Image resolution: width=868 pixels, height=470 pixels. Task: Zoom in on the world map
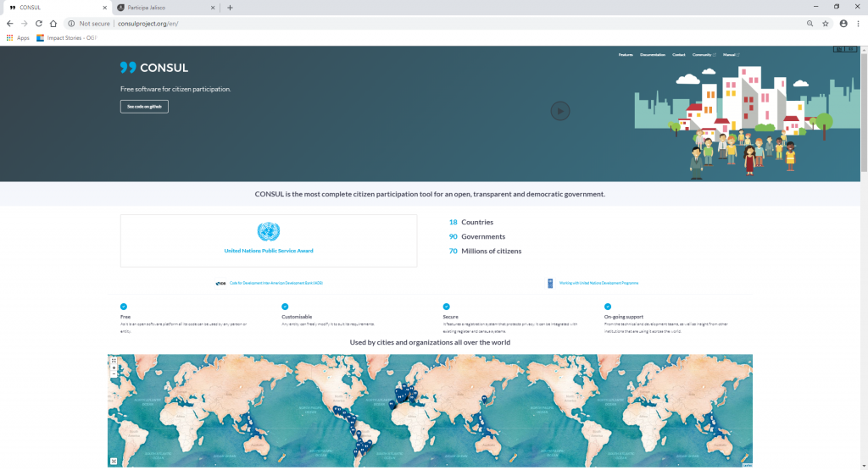click(x=114, y=368)
